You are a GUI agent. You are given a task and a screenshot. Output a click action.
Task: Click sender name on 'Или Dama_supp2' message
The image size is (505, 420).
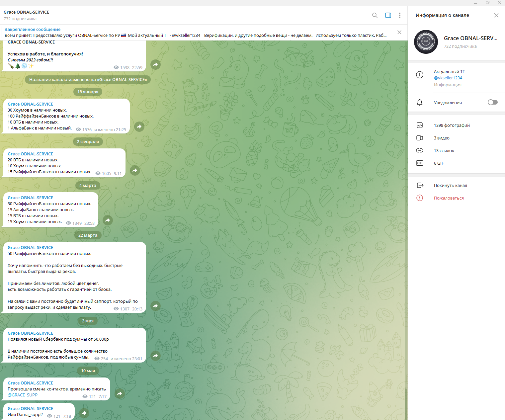tap(30, 408)
